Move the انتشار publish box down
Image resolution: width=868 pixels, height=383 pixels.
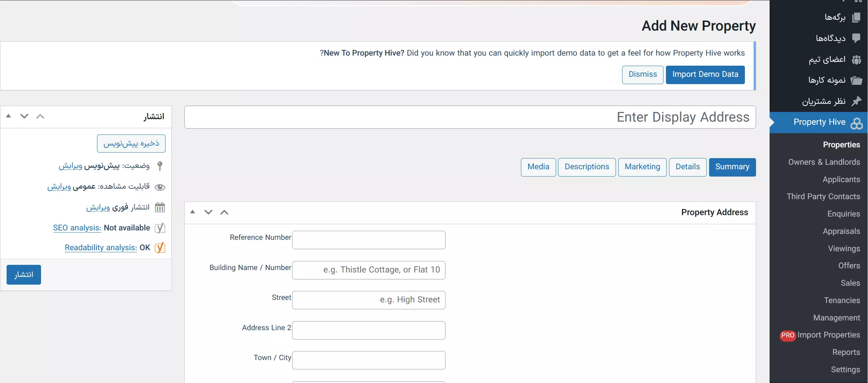point(24,116)
